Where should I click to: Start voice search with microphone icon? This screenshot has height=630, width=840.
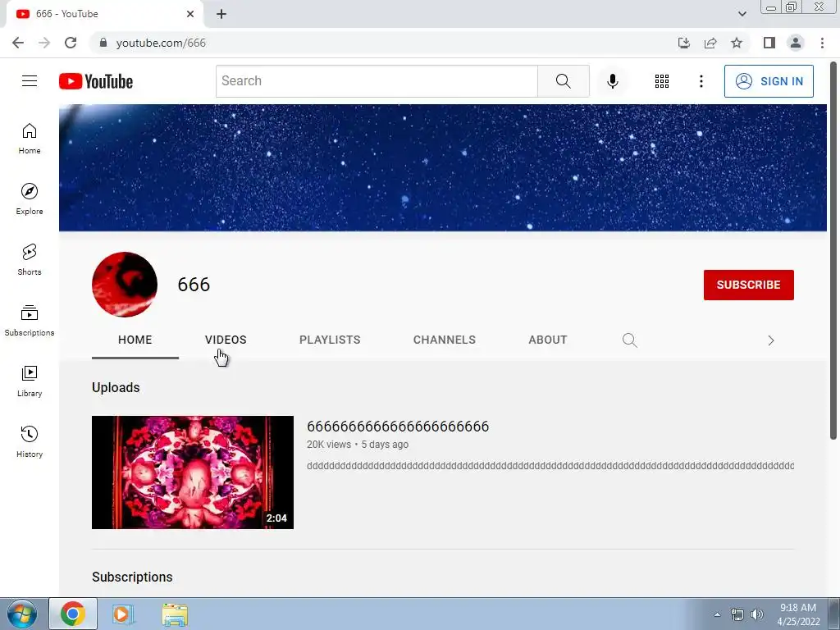pyautogui.click(x=612, y=81)
